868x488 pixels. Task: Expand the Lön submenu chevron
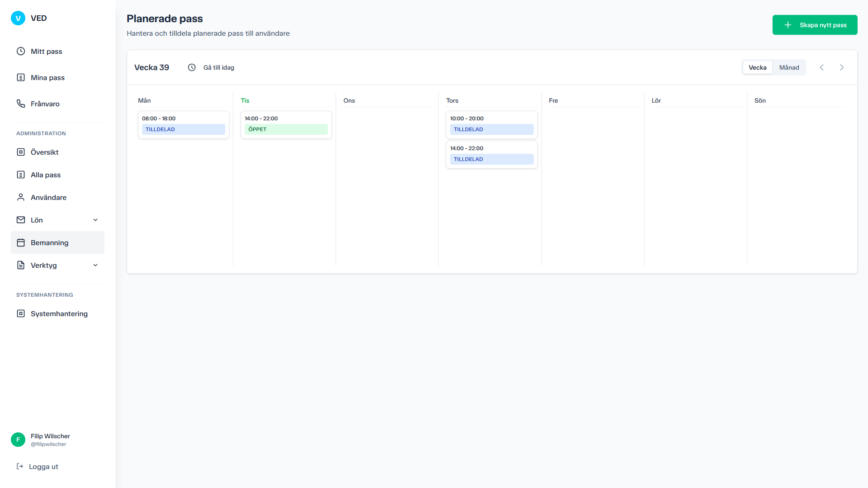pos(95,220)
